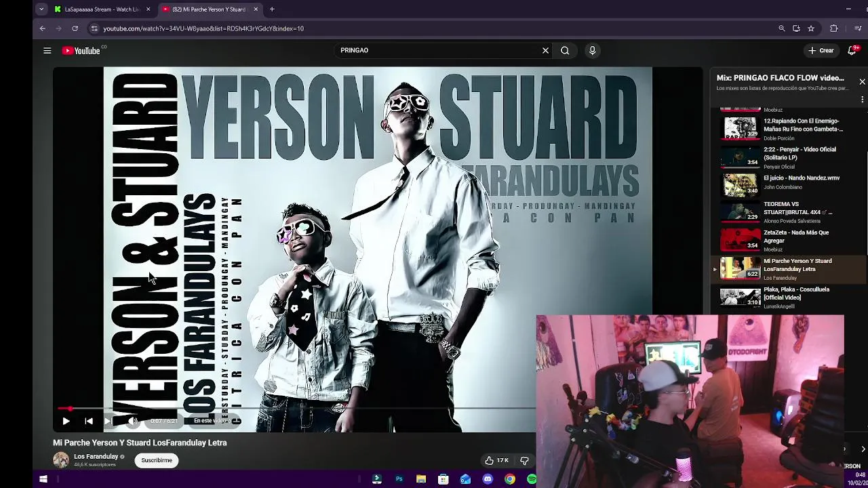Expand the browser tab search dropdown

41,9
